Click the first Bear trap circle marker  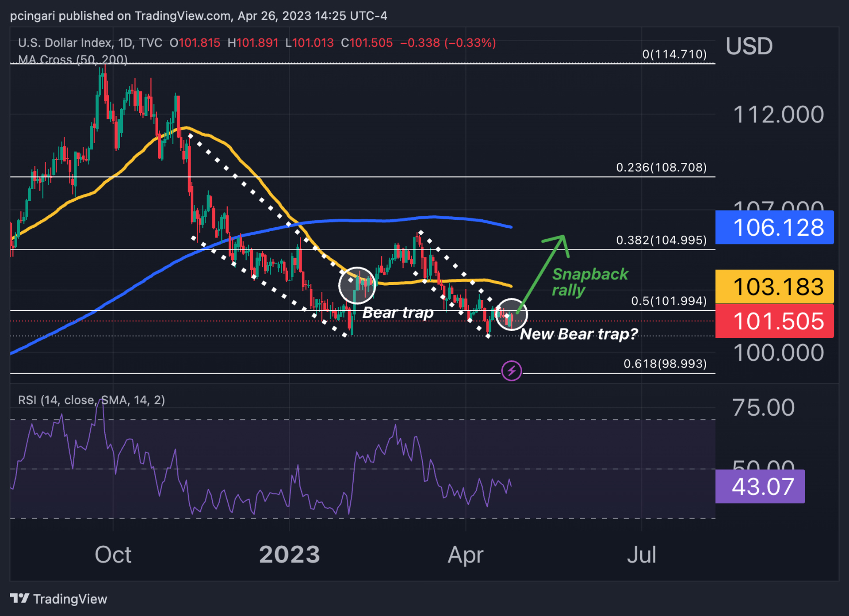357,285
